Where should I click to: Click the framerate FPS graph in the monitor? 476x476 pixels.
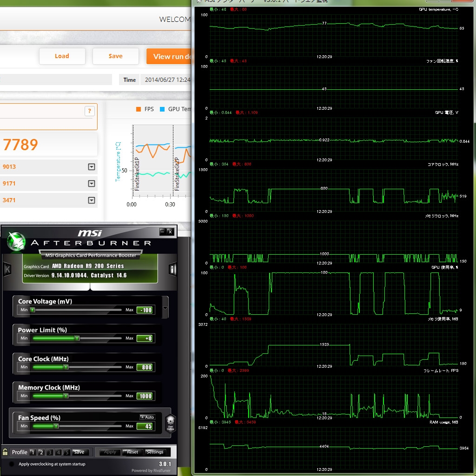334,397
